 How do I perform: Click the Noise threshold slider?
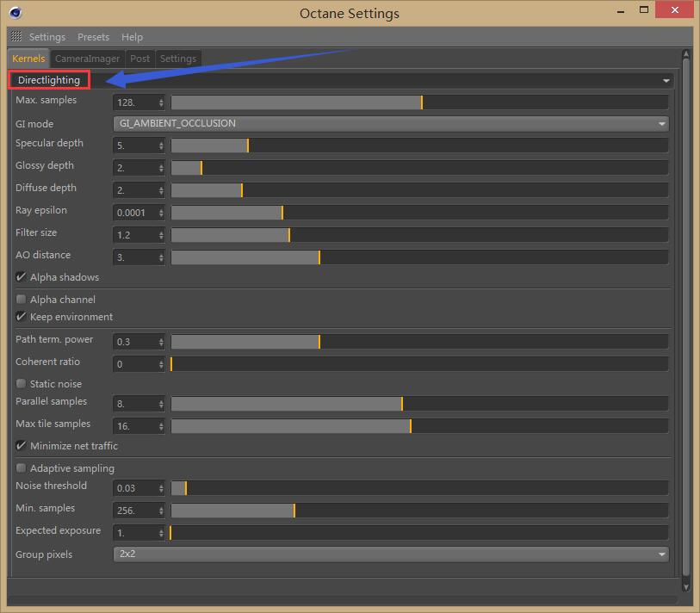(419, 488)
